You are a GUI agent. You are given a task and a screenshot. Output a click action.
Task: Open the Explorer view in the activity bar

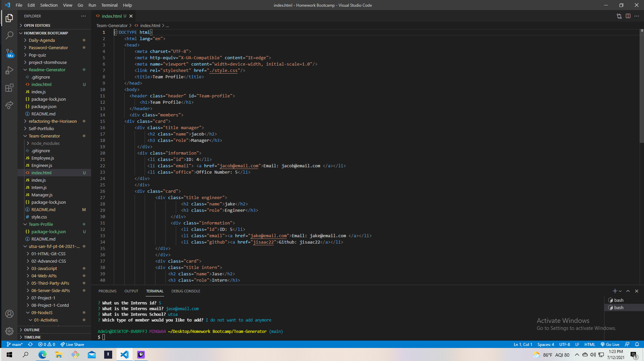tap(9, 18)
